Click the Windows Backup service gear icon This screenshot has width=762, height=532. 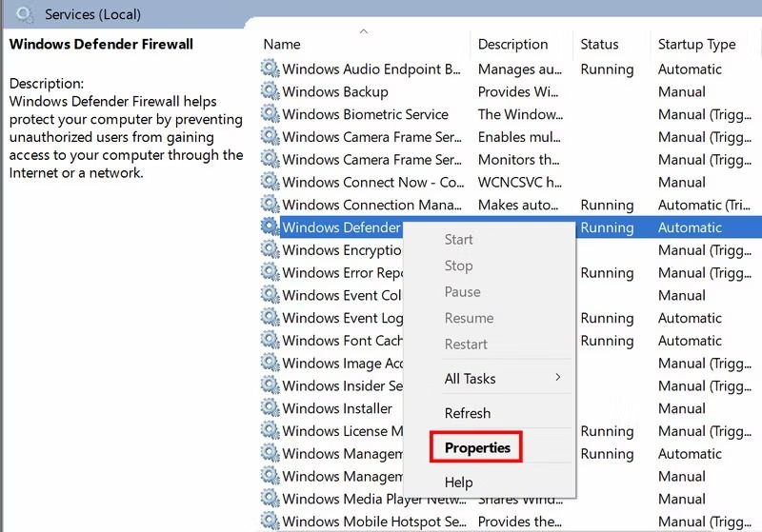270,91
